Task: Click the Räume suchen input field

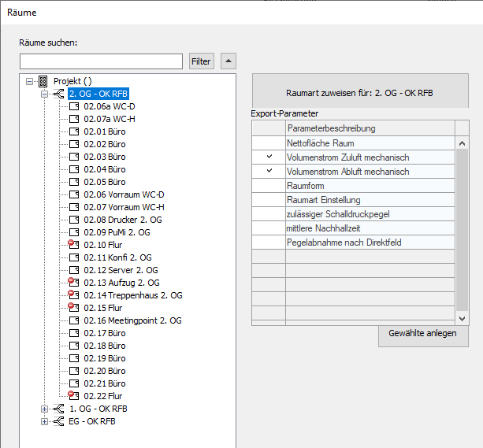Action: point(101,61)
